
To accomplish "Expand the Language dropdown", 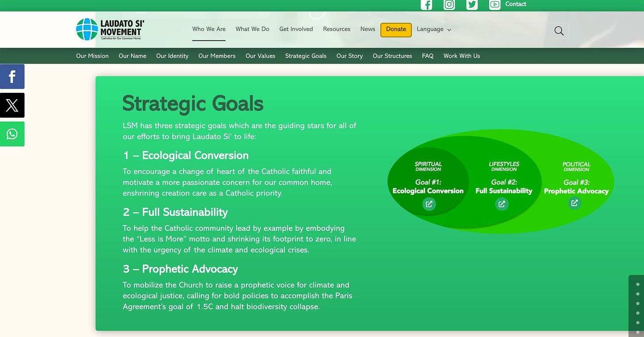I will [x=434, y=29].
